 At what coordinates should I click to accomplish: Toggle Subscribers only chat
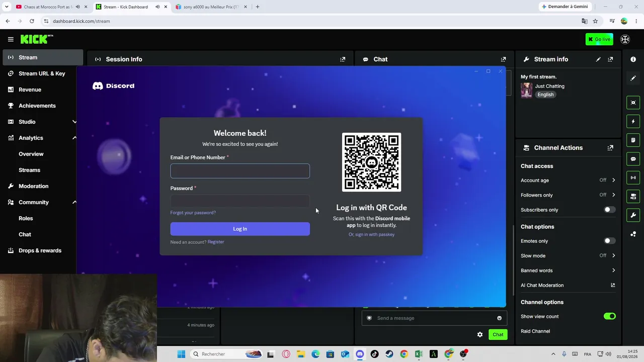tap(609, 210)
